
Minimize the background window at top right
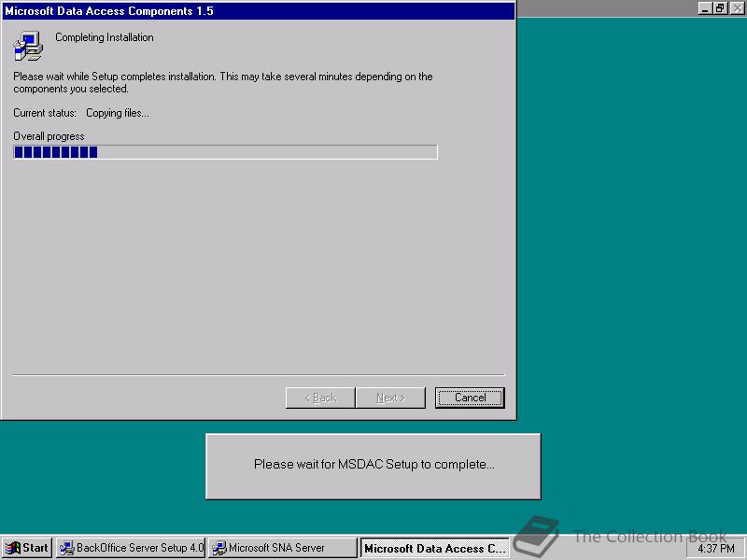tap(705, 8)
